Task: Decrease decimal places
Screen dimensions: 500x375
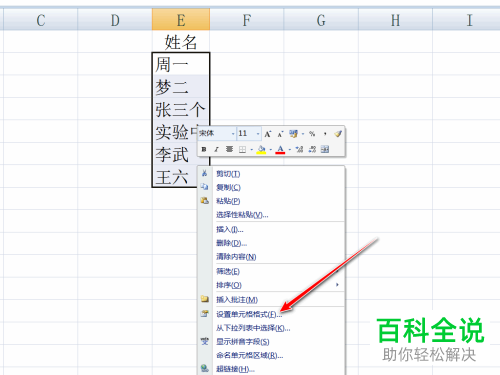Action: point(312,149)
